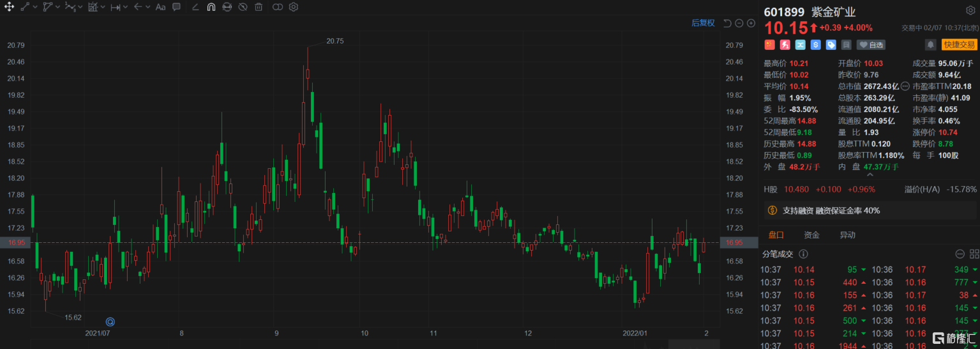Open the line tools dropdown arrow
Screen dimensions: 980x349
[x=35, y=7]
